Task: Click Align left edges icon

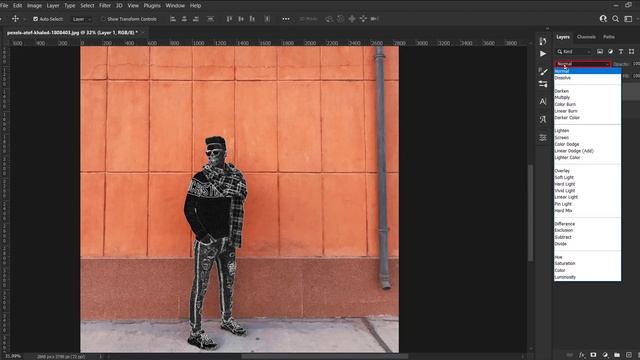Action: (173, 19)
